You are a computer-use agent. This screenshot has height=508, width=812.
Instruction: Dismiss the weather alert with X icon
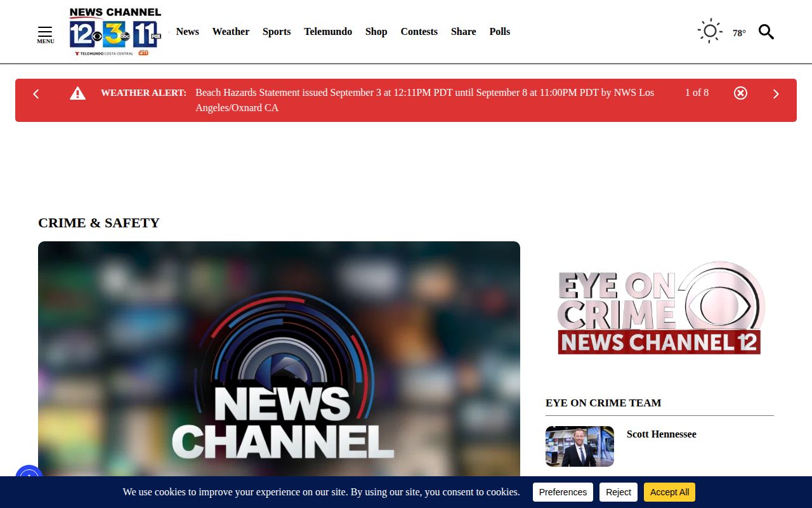coord(740,93)
